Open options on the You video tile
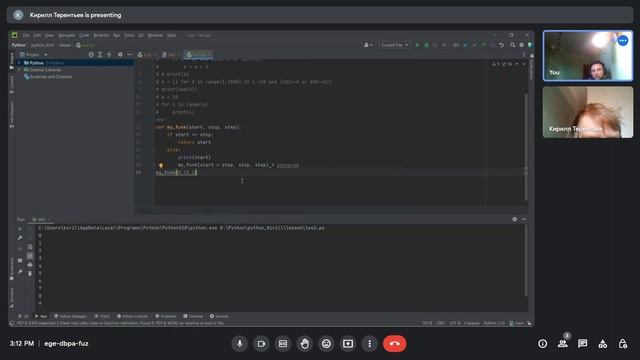This screenshot has width=640, height=360. [622, 41]
